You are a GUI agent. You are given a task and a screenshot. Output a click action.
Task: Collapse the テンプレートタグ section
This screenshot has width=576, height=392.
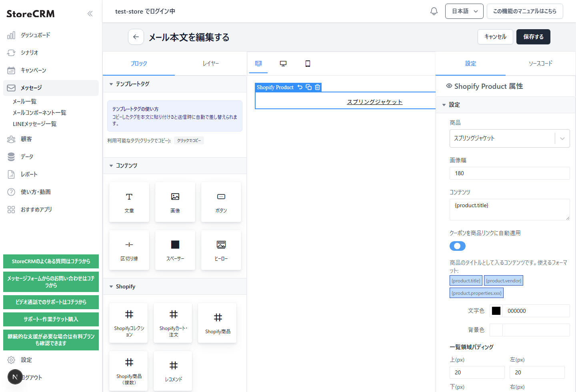pyautogui.click(x=175, y=84)
